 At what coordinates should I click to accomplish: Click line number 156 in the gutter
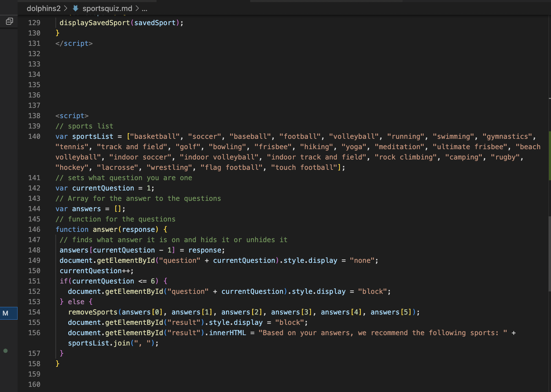tap(34, 333)
